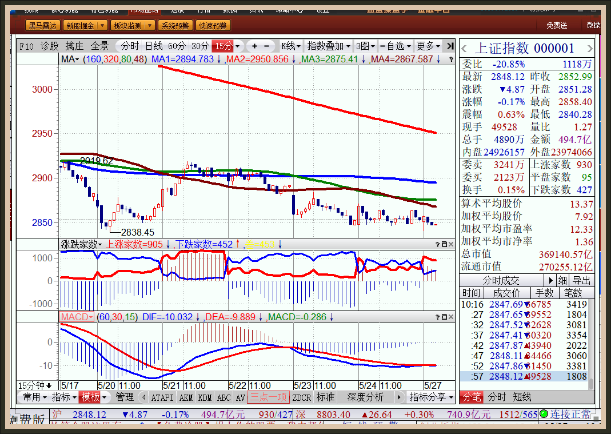Click the 沪 2848.12 status bar entry
Viewport: 611px width, 434px height.
79,414
